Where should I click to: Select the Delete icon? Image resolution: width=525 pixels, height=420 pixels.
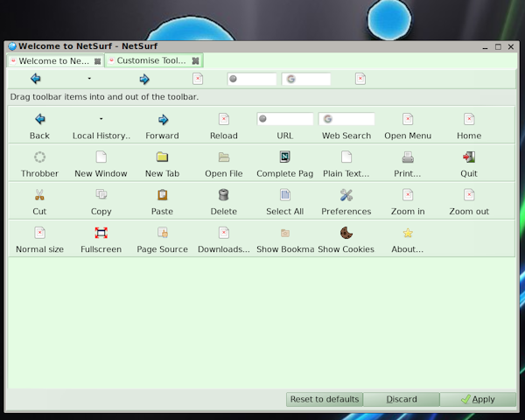224,194
